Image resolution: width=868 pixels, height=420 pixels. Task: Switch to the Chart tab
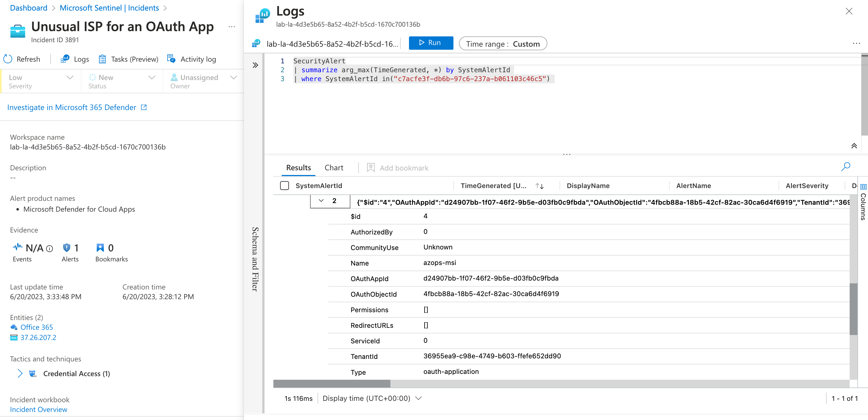pyautogui.click(x=334, y=168)
